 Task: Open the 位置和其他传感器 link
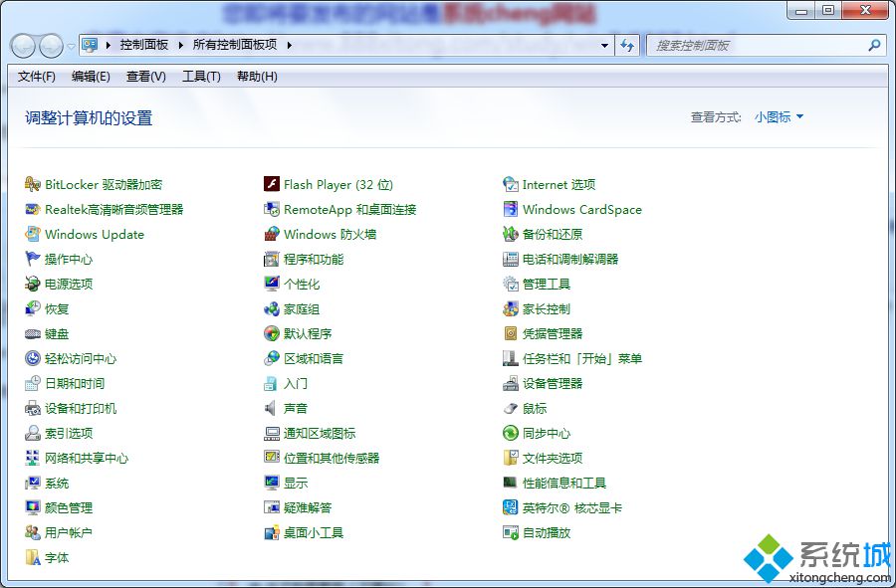(332, 458)
